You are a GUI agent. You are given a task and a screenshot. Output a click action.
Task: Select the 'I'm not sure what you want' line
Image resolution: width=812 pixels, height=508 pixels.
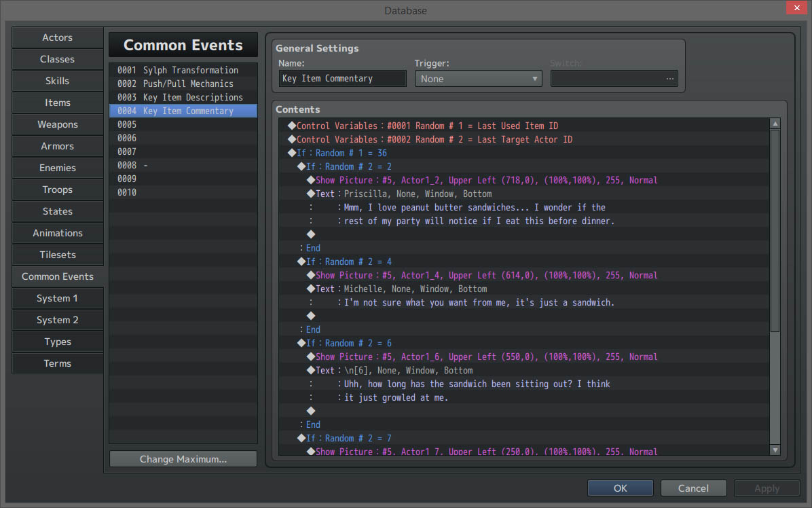point(524,302)
